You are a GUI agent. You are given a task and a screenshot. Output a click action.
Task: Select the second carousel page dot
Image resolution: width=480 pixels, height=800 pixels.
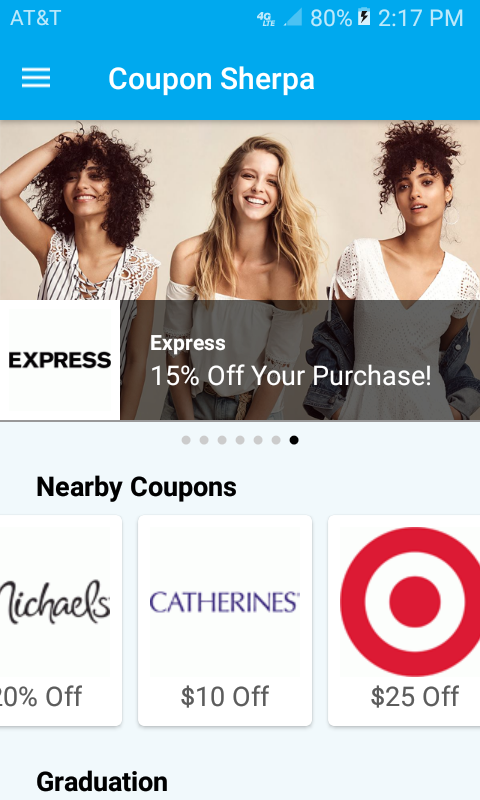point(204,440)
